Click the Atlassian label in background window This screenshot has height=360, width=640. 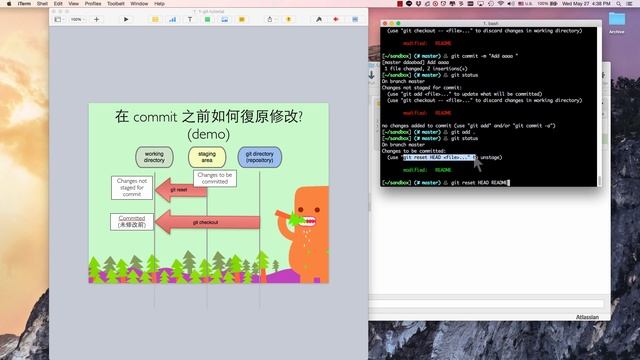(x=587, y=317)
